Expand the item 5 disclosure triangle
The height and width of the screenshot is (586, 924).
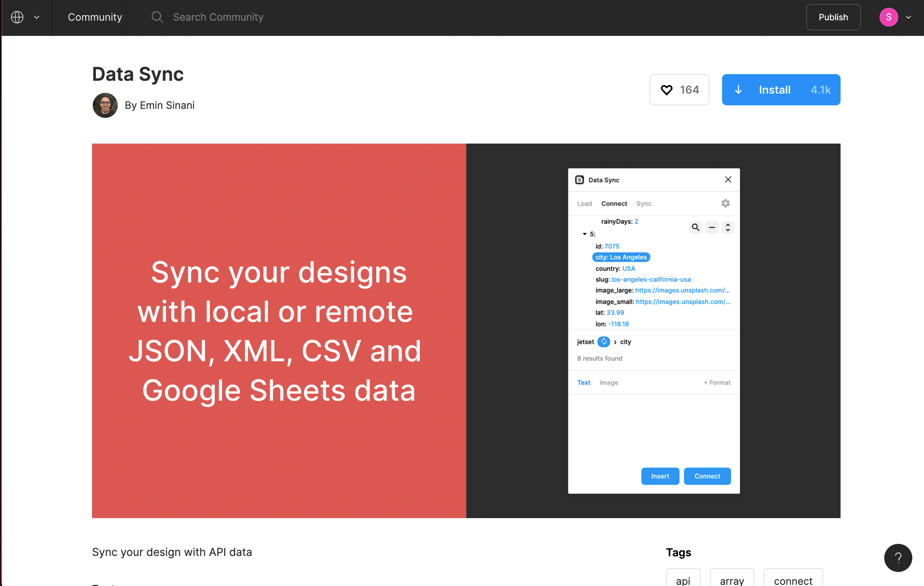tap(584, 234)
